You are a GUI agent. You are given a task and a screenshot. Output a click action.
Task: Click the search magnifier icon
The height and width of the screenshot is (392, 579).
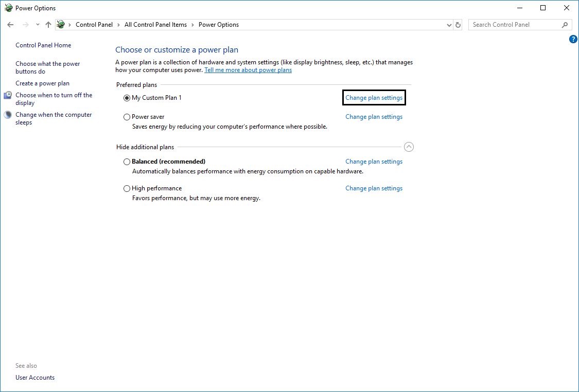565,24
